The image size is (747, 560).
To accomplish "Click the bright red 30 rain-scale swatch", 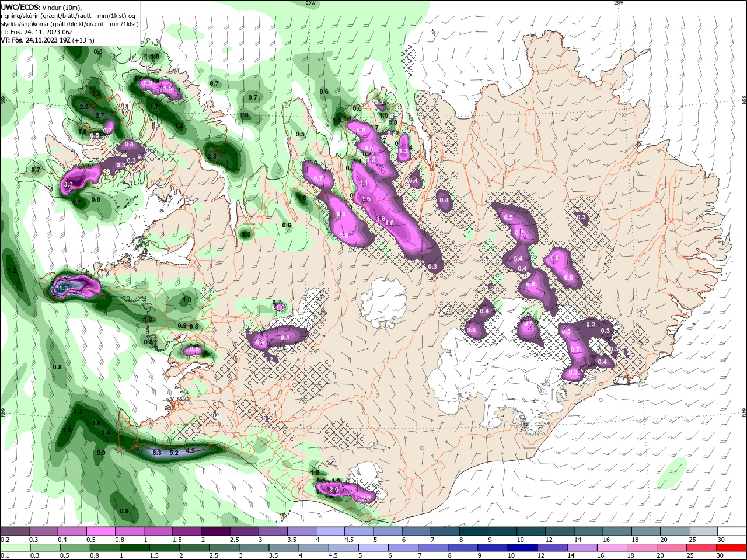I will 731,548.
